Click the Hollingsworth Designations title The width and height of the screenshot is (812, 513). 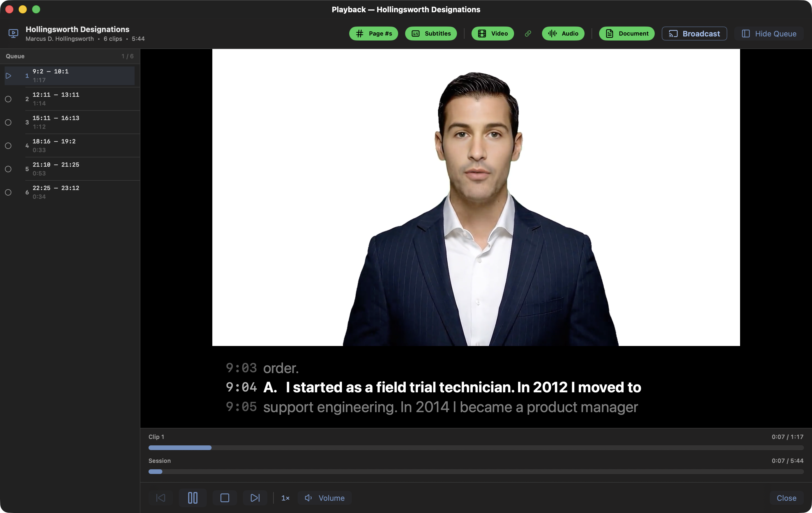(x=77, y=29)
